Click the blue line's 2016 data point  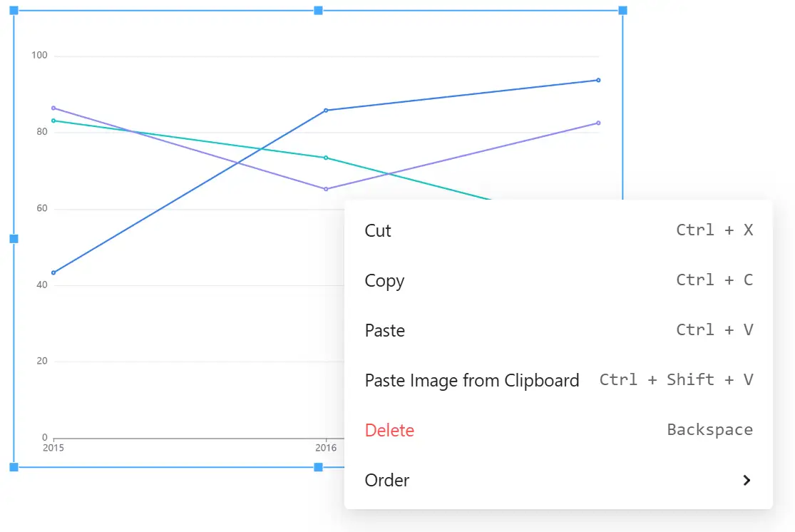pyautogui.click(x=326, y=110)
